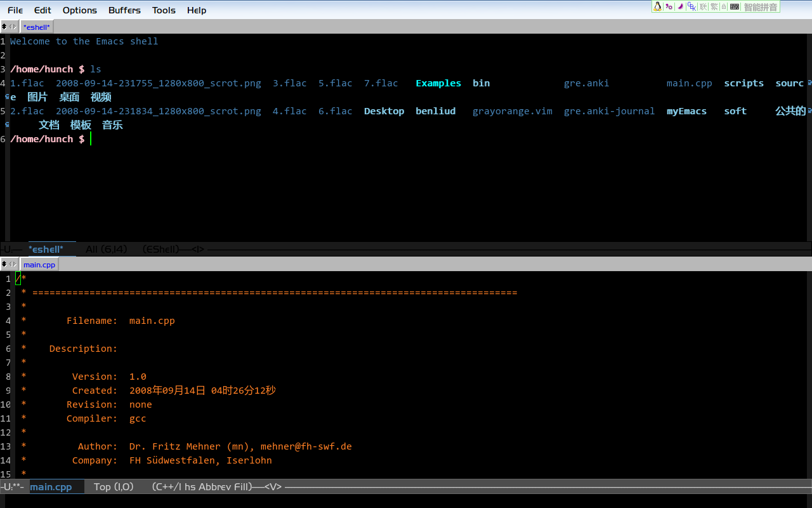Click right scroll arrow in eshell tab bar
This screenshot has width=812, height=508.
[x=15, y=27]
